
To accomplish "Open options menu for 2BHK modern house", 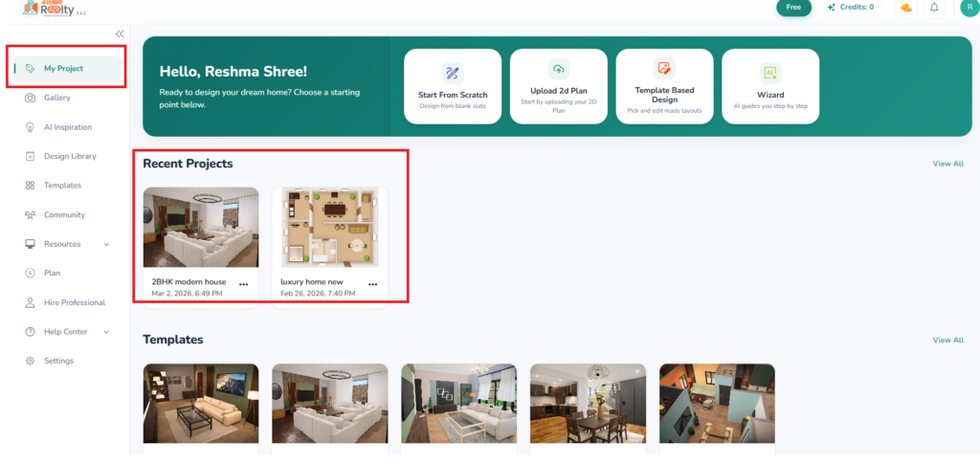I will point(243,284).
